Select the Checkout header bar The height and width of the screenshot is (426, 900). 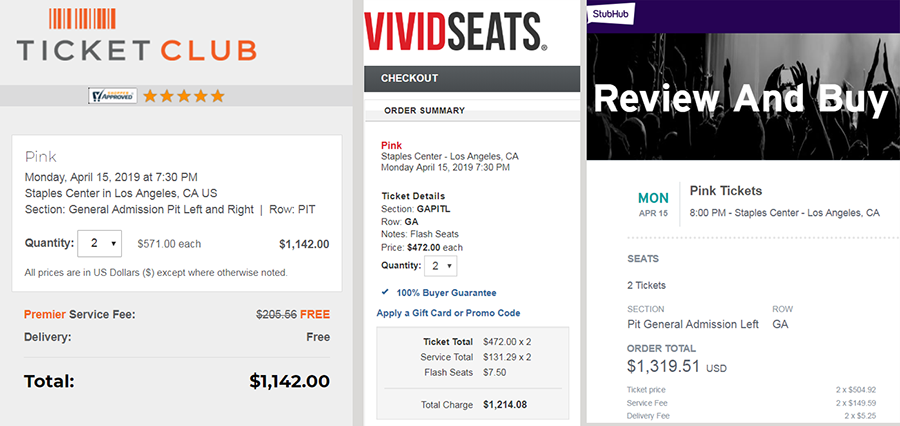[x=472, y=78]
